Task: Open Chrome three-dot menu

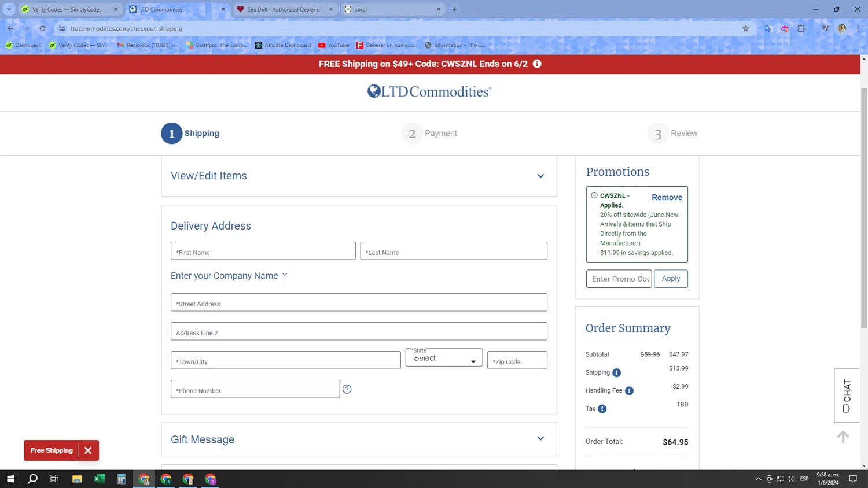Action: click(858, 28)
